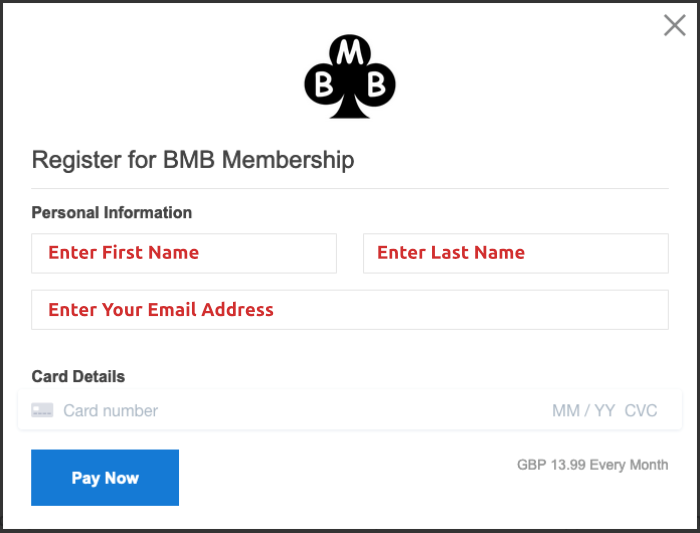Close the BMB membership registration dialog

coord(675,26)
